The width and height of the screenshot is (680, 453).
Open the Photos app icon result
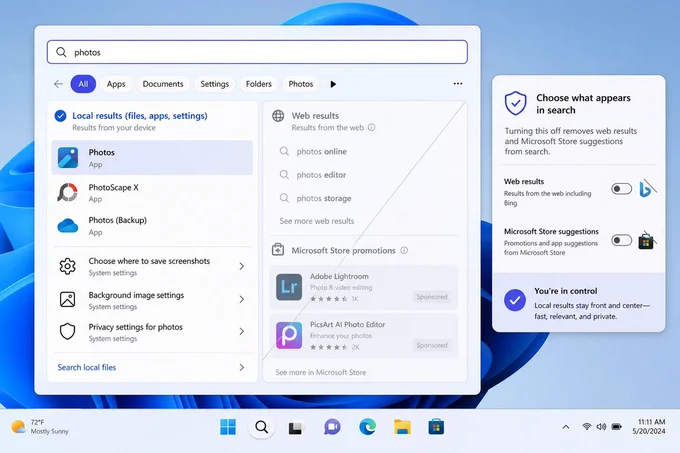click(x=68, y=158)
